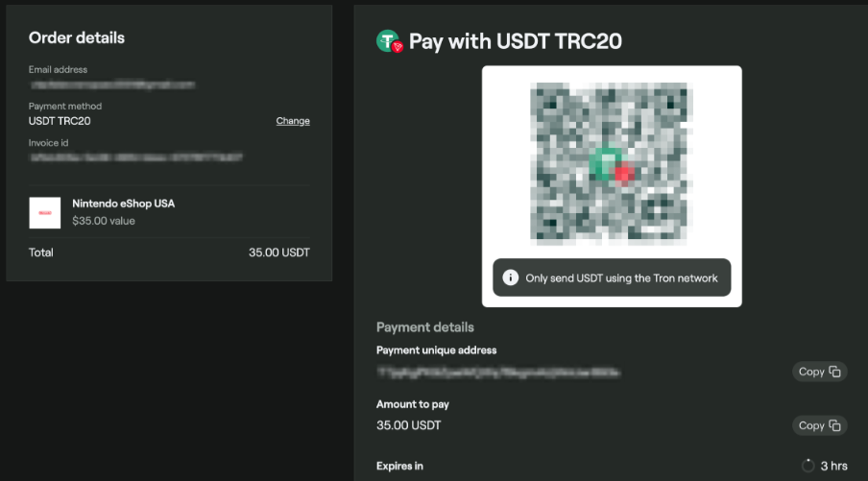The image size is (868, 481).
Task: Click the payment QR code
Action: [x=611, y=164]
